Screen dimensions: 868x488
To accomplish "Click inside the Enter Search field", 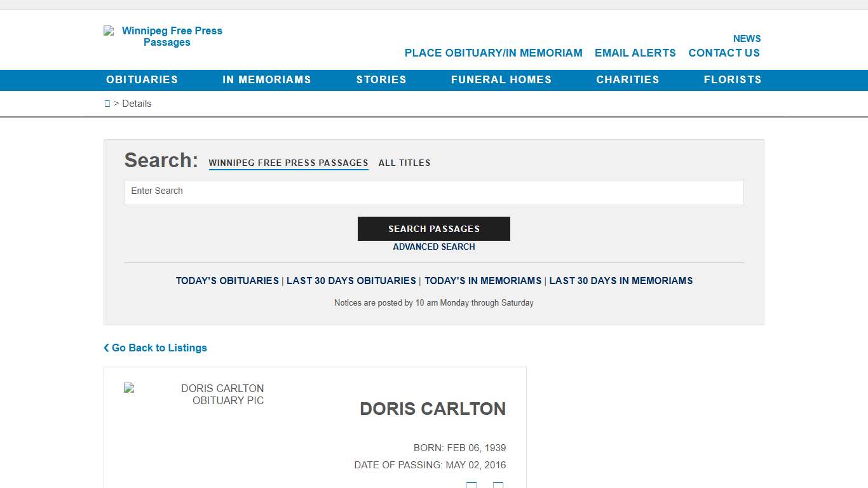I will [434, 191].
